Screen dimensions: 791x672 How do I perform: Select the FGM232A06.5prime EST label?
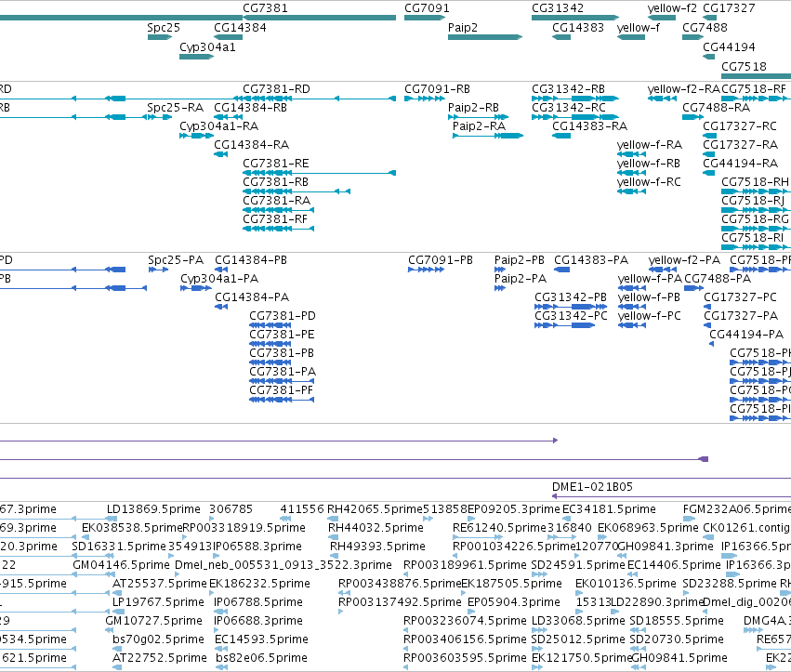737,509
